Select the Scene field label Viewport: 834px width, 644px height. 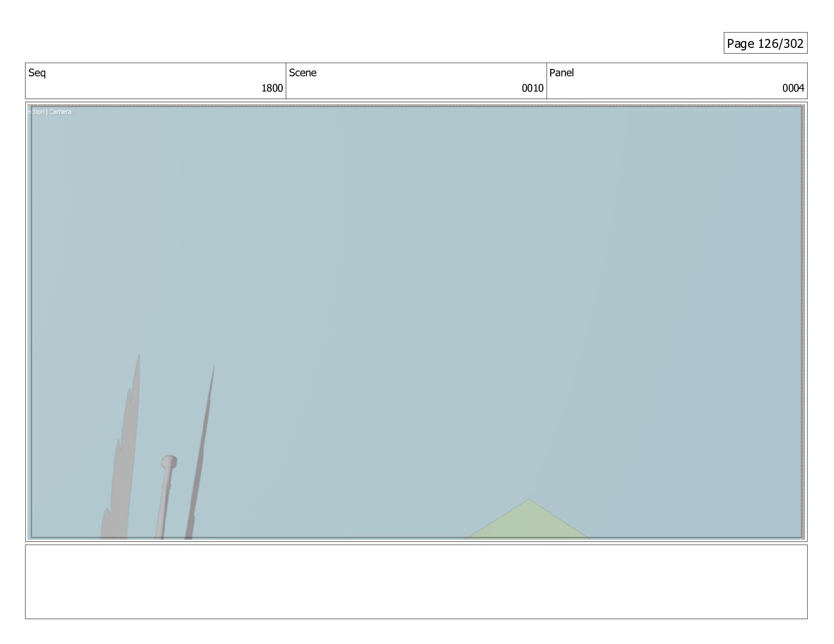303,73
